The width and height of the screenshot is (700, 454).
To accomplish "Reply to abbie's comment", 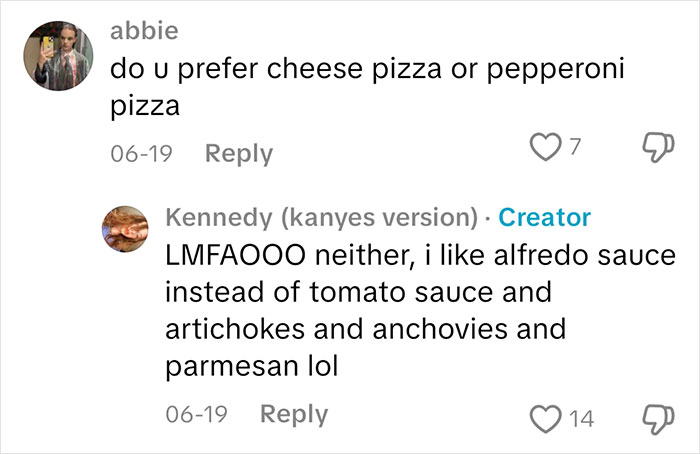I will coord(239,154).
